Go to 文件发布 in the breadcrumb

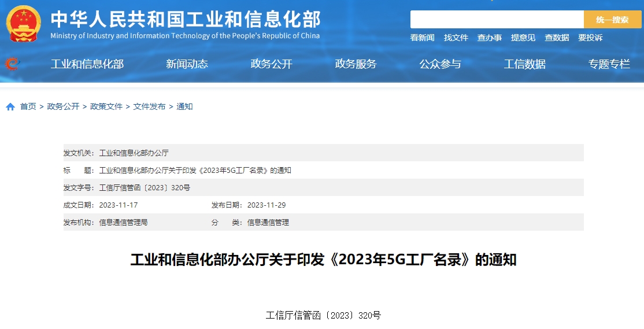[x=150, y=106]
